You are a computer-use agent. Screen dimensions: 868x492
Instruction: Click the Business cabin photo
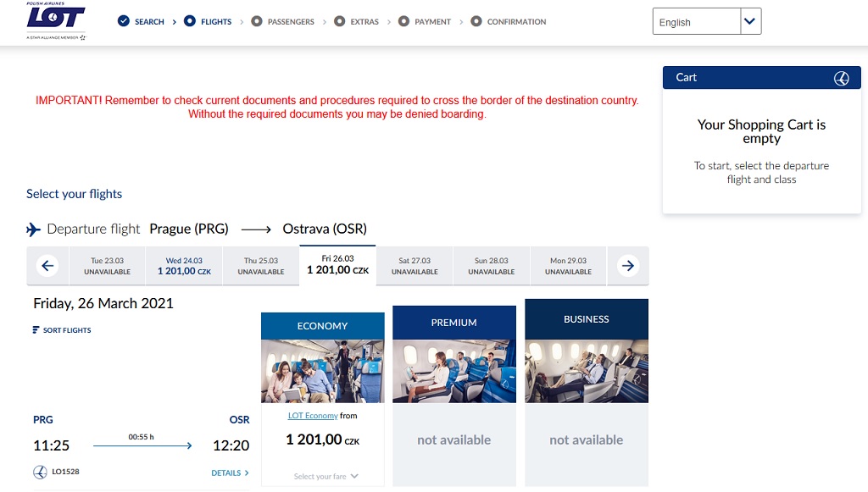587,371
